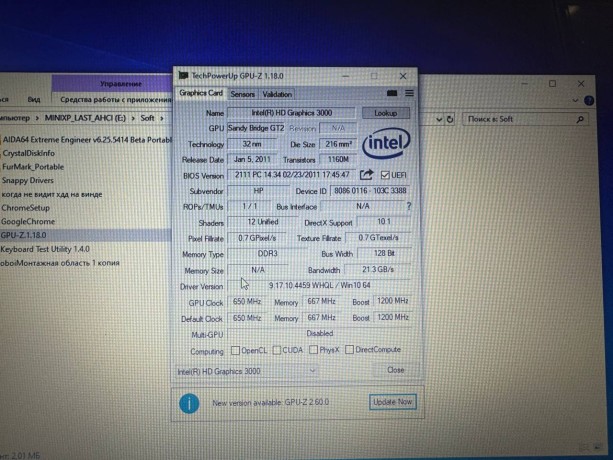Click the DirectX Support 10.1 value
Viewport: 613px width, 460px height.
tap(384, 222)
